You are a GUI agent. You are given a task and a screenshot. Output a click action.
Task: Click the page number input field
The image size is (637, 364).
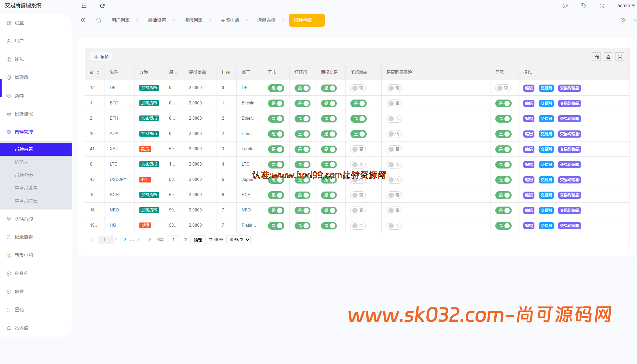pos(173,239)
